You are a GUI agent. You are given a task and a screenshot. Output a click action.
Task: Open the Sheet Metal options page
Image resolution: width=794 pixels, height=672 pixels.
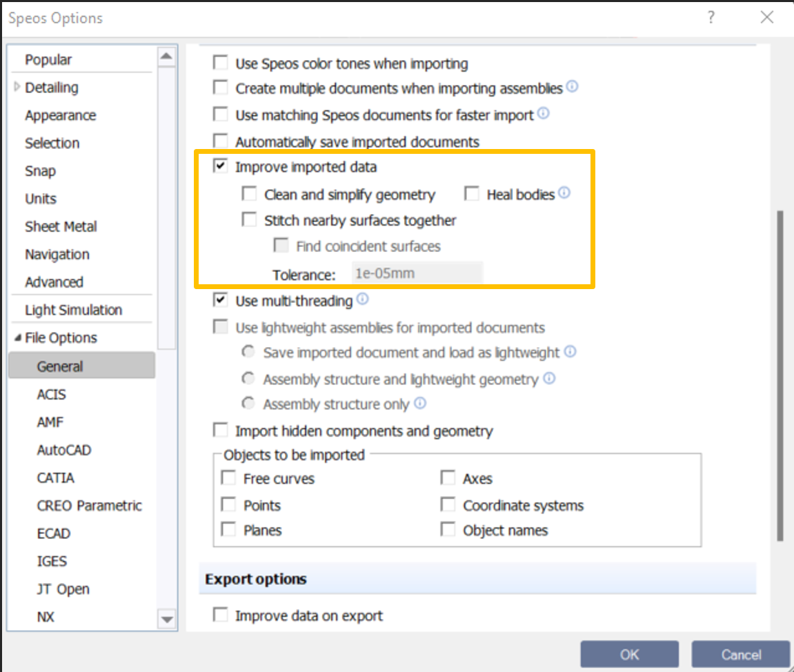[61, 226]
